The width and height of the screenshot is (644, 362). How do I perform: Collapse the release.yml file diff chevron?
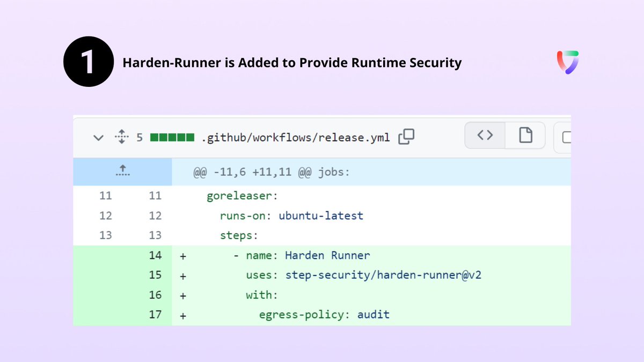[x=98, y=137]
